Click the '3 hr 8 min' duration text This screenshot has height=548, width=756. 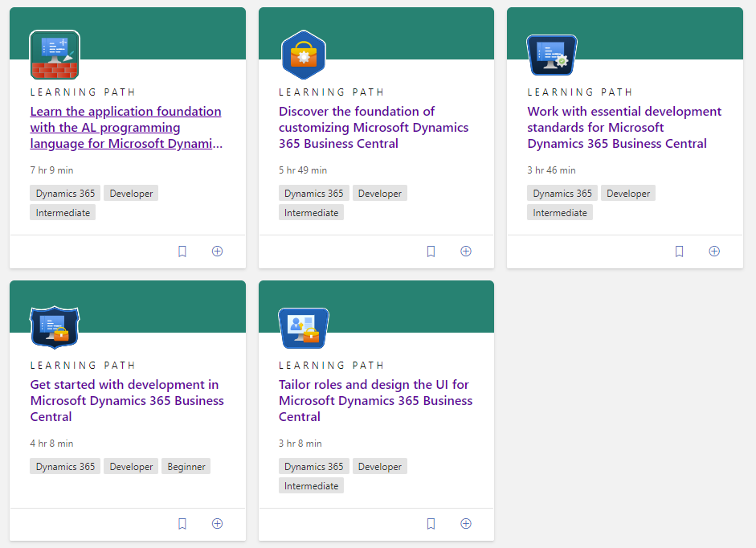pyautogui.click(x=300, y=444)
